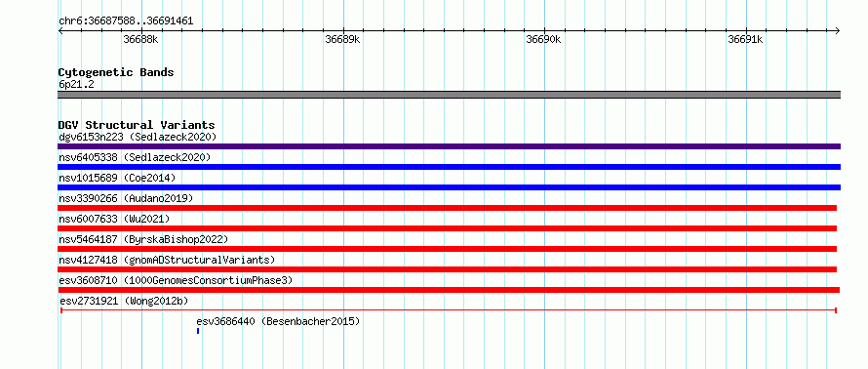Open the nsv4127418 (gnomADStructuralVariants) label
This screenshot has width=868, height=369.
pyautogui.click(x=167, y=260)
